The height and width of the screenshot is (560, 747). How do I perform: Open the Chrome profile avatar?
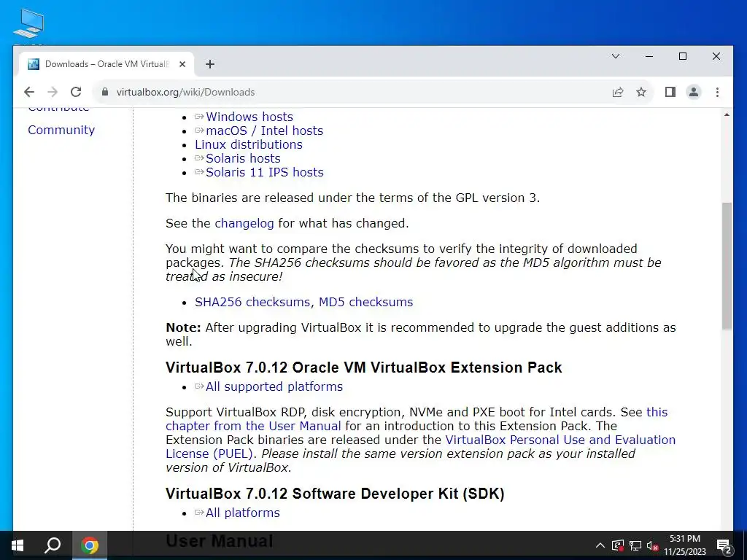(694, 92)
